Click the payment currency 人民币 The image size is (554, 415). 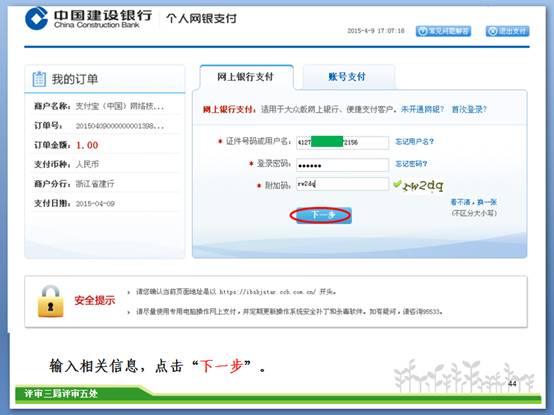pos(87,164)
